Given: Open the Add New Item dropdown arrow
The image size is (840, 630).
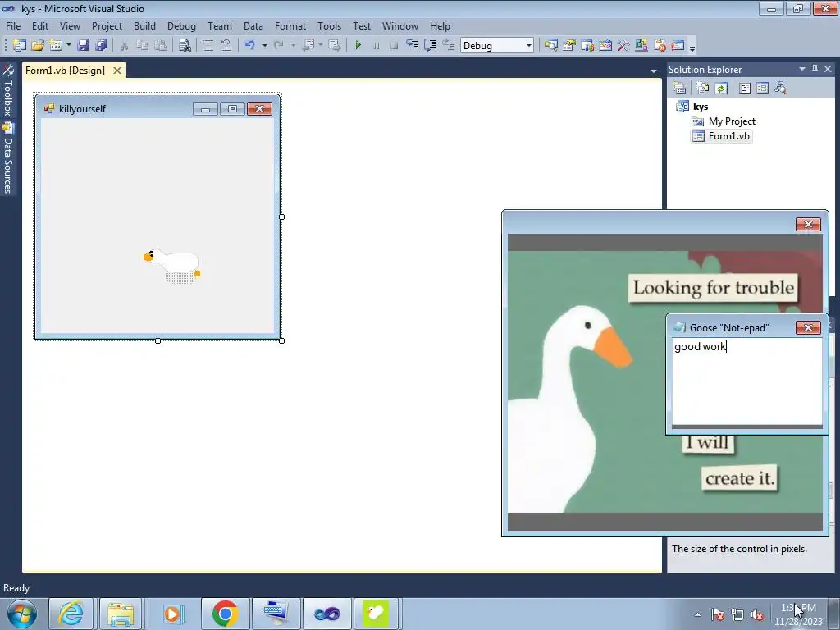Looking at the screenshot, I should [x=69, y=46].
